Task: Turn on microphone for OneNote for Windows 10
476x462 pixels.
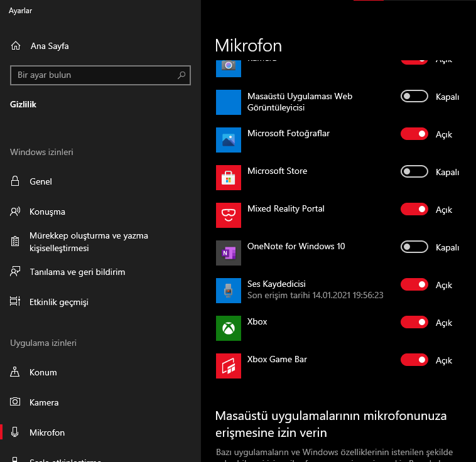Action: pyautogui.click(x=414, y=247)
